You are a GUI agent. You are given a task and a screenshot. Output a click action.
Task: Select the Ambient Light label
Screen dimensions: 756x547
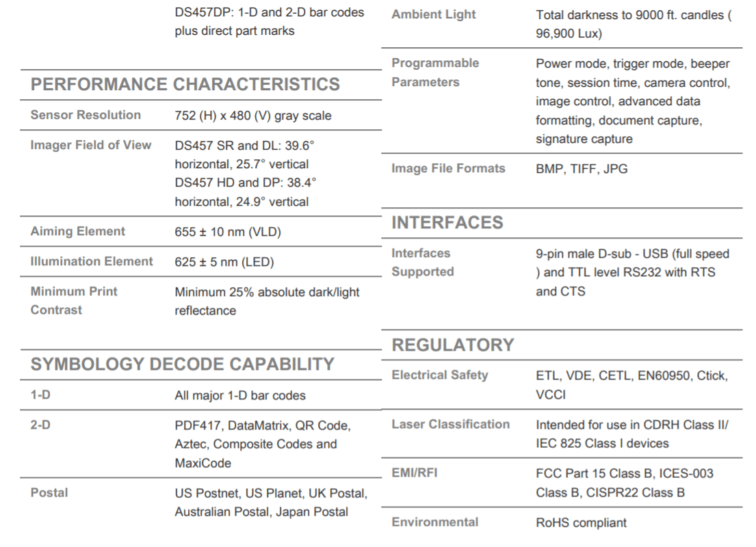coord(434,14)
